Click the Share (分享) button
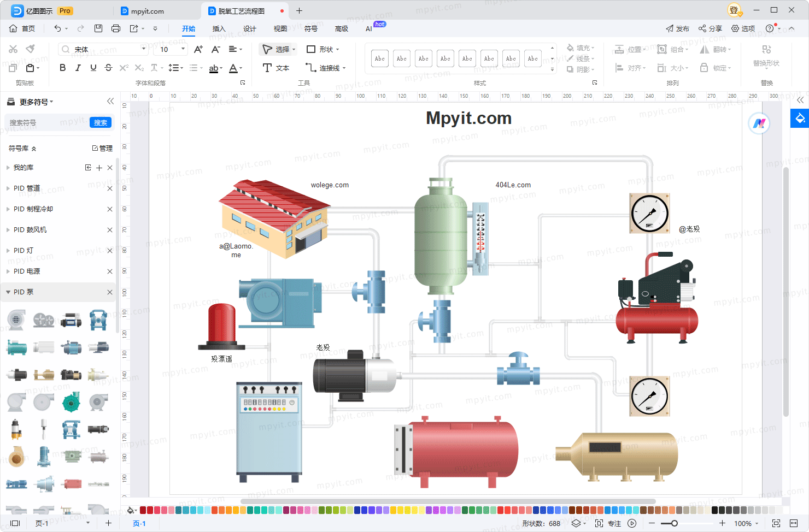The image size is (809, 532). (x=710, y=28)
